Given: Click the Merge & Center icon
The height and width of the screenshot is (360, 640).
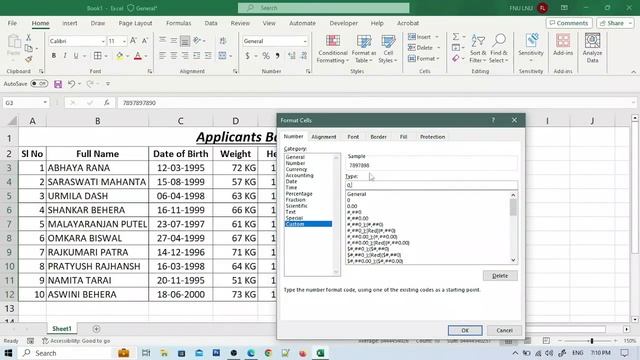Looking at the screenshot, I should pos(222,56).
